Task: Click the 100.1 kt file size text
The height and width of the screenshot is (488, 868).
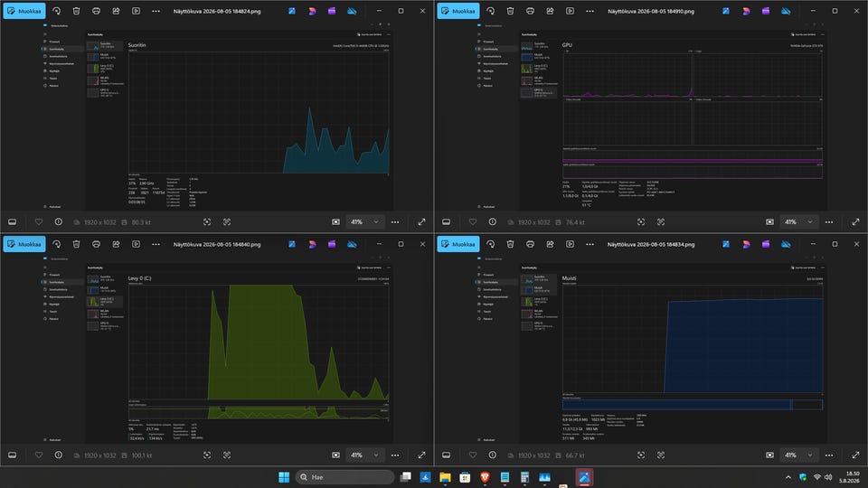Action: 142,455
